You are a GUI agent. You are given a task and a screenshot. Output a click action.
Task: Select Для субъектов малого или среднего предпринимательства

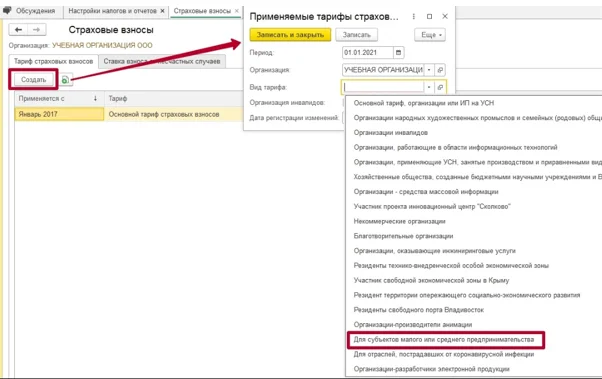pyautogui.click(x=444, y=339)
